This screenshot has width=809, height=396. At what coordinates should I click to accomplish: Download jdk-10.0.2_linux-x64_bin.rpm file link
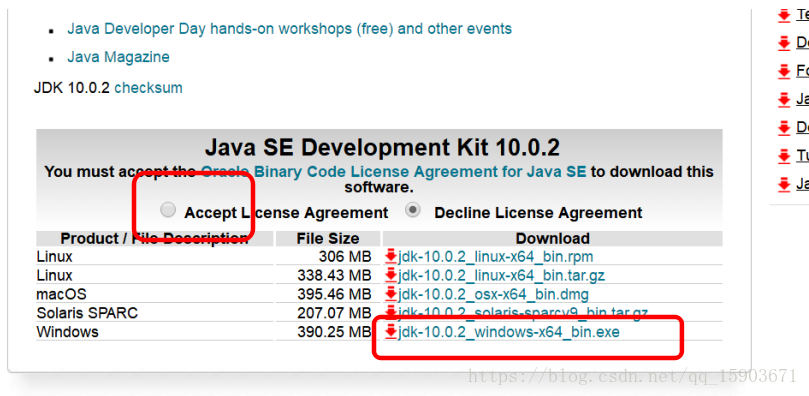[495, 256]
